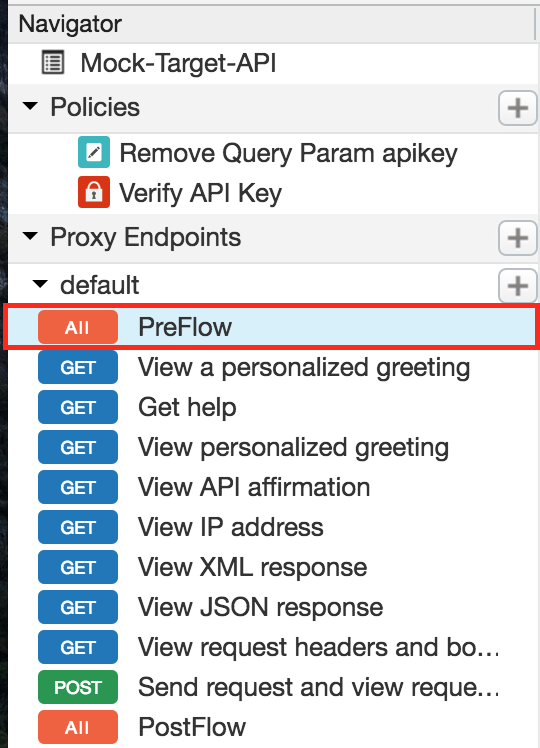The image size is (540, 748).
Task: Click the orange All badge beside PreFlow
Action: click(78, 327)
